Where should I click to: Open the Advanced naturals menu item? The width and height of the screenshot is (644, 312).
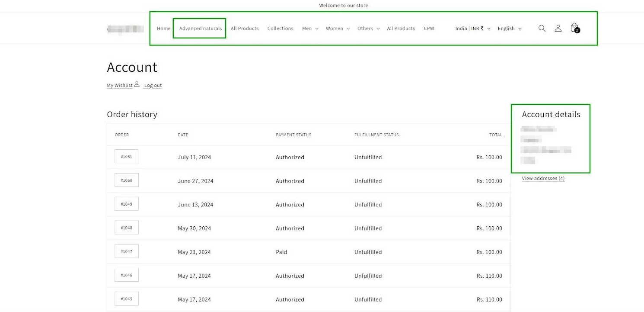coord(200,29)
